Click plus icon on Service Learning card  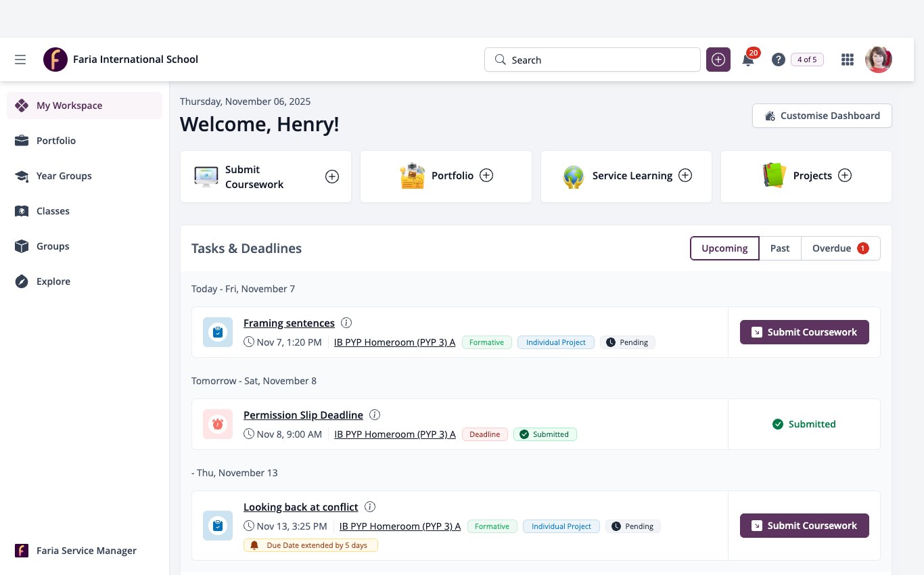685,175
